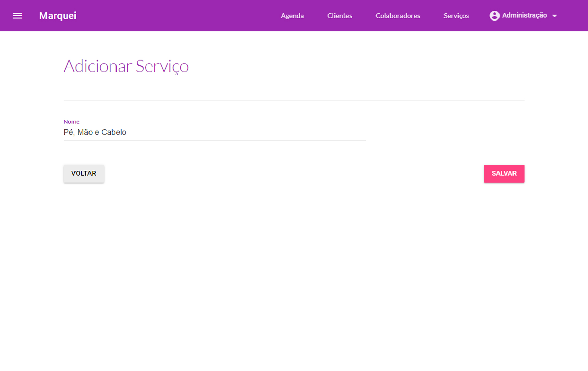The width and height of the screenshot is (588, 371).
Task: Click the horizontal divider below the heading
Action: pyautogui.click(x=294, y=100)
